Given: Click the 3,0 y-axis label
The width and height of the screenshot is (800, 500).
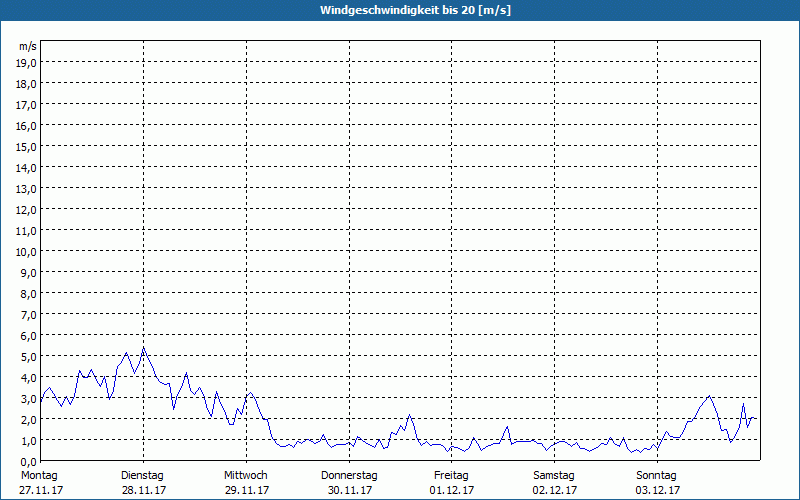Looking at the screenshot, I should pyautogui.click(x=29, y=398).
